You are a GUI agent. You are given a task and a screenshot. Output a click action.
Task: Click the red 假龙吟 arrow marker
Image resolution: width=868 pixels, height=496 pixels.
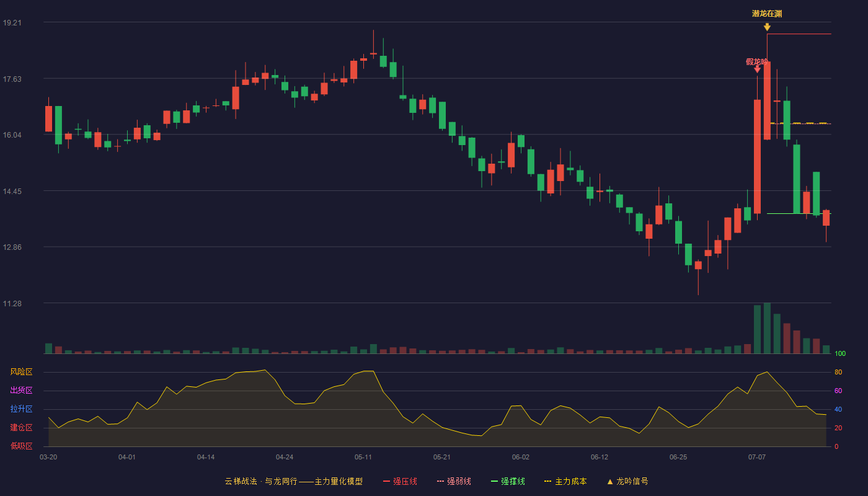click(x=757, y=69)
